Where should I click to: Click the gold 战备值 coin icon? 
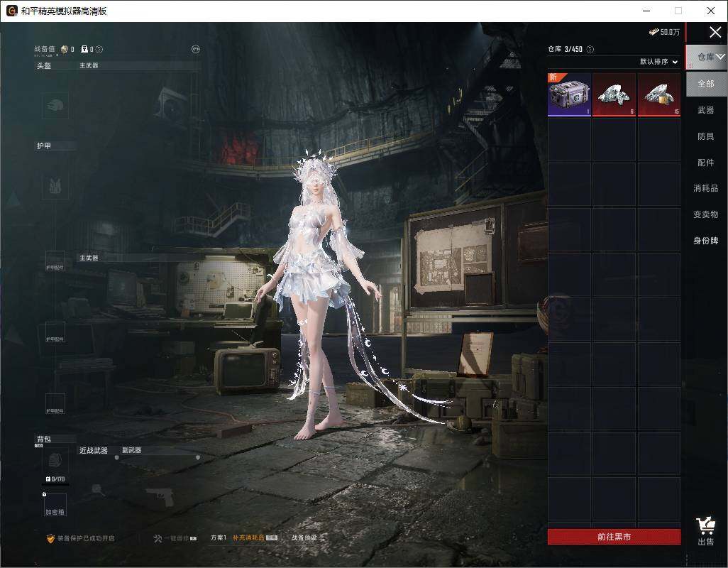[x=65, y=49]
